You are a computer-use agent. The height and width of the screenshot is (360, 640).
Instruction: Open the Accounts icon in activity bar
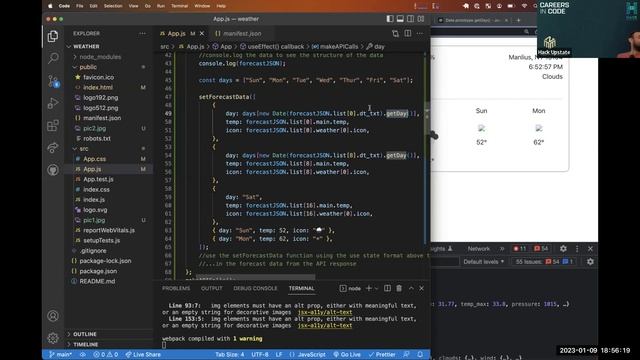pos(53,316)
